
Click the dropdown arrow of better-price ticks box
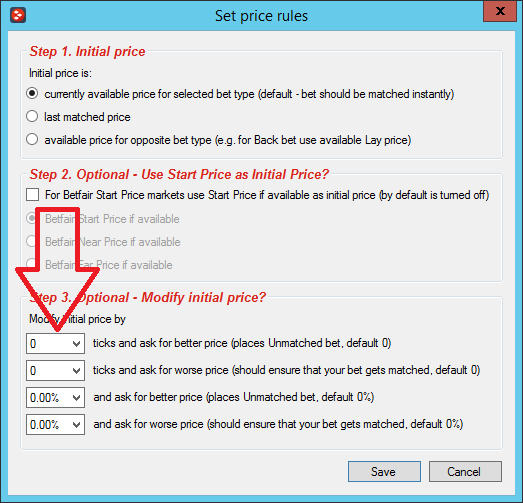click(x=76, y=343)
